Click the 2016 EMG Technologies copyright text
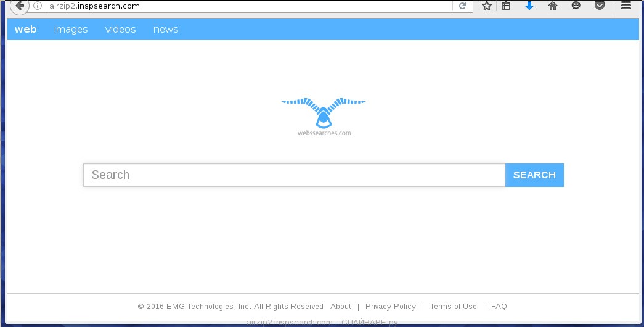The height and width of the screenshot is (327, 644). [230, 307]
